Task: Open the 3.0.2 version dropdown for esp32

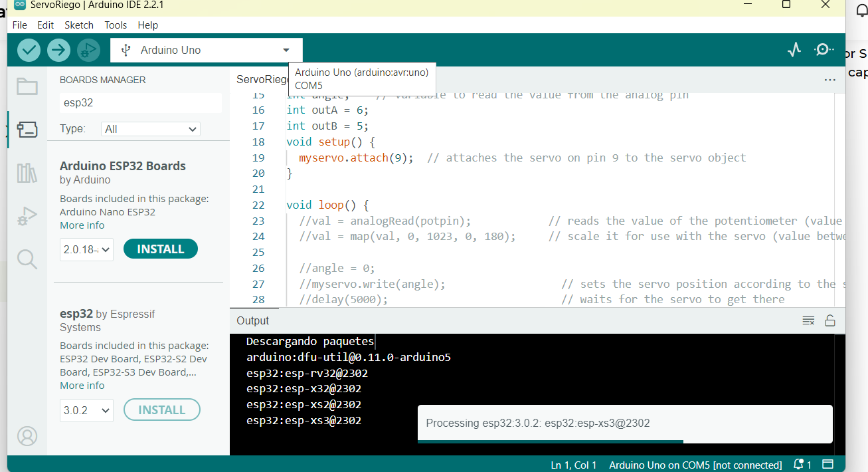Action: [x=86, y=410]
